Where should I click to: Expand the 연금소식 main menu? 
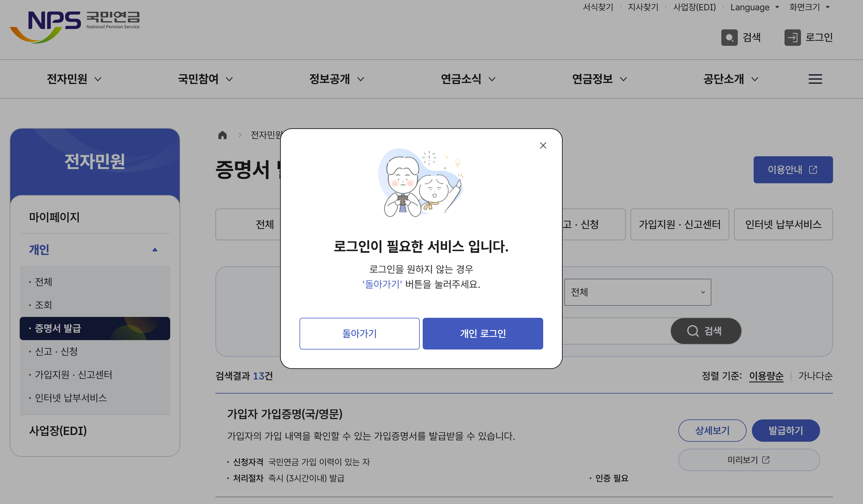[x=468, y=79]
